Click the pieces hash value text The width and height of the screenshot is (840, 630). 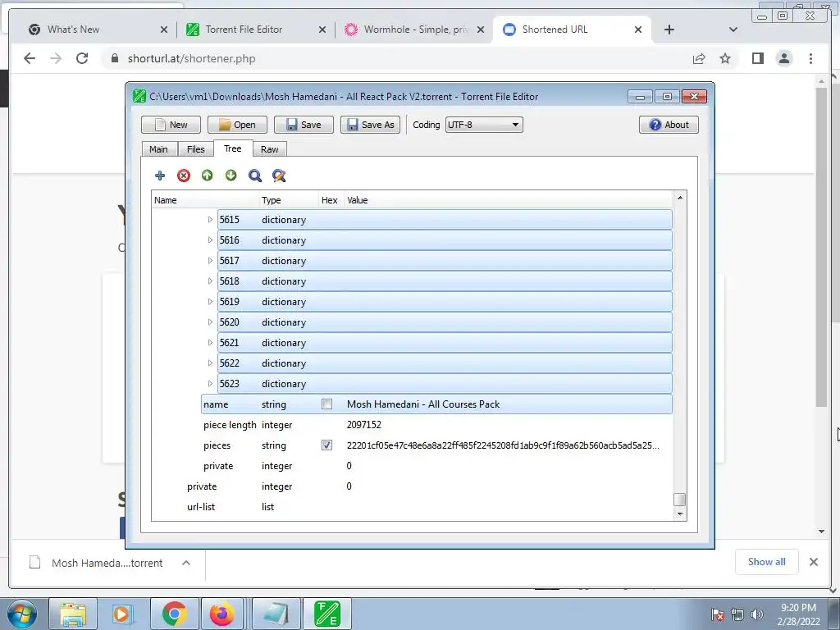[503, 445]
